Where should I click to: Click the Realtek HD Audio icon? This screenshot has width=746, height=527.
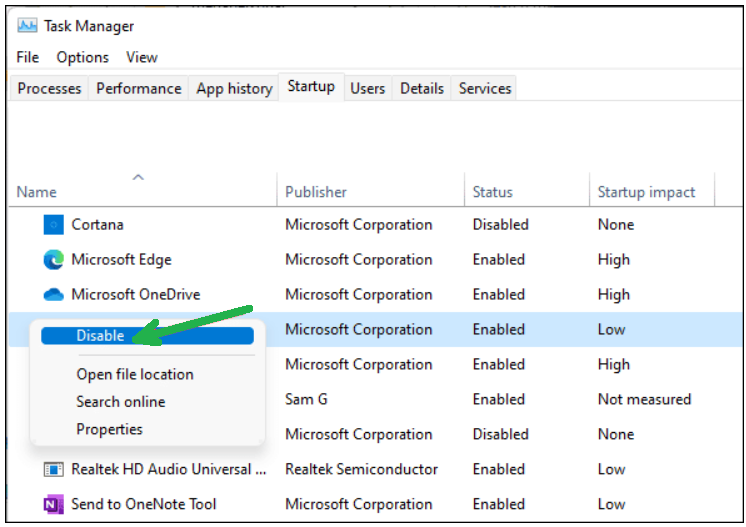pos(53,469)
